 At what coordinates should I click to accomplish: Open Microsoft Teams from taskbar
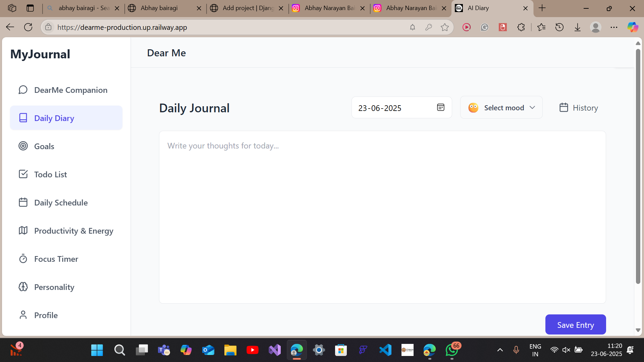click(x=164, y=350)
